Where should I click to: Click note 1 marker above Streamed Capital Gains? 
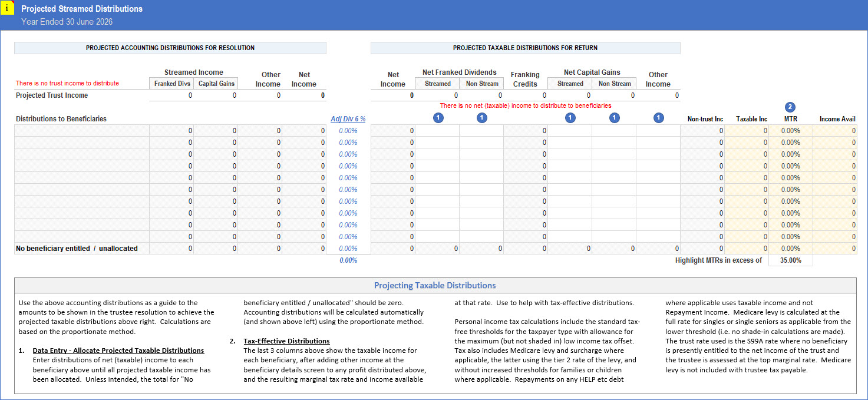(570, 118)
